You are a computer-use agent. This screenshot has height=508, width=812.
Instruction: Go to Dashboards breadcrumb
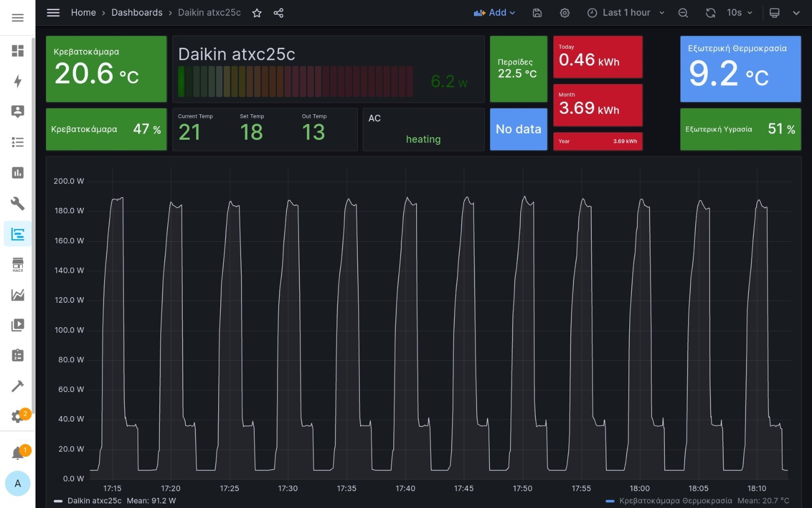(137, 13)
